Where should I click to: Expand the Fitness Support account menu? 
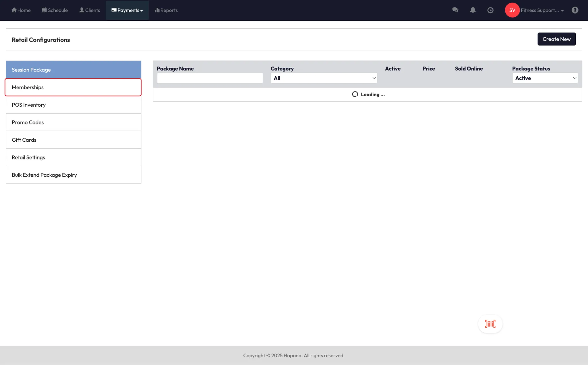click(x=542, y=10)
